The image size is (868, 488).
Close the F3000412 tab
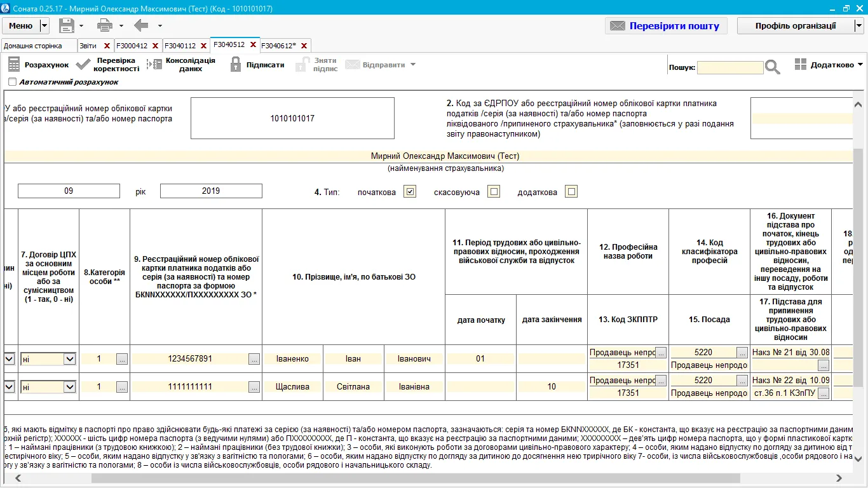pos(155,46)
